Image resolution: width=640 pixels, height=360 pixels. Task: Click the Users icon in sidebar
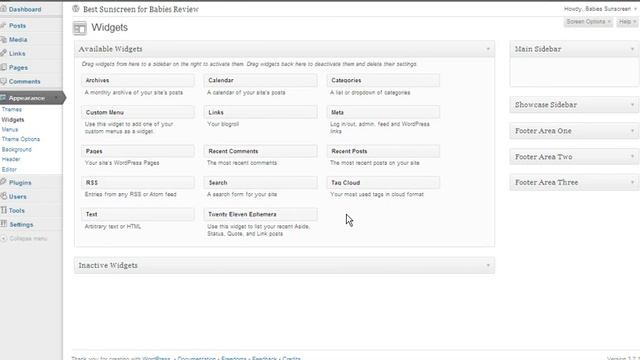coord(4,196)
